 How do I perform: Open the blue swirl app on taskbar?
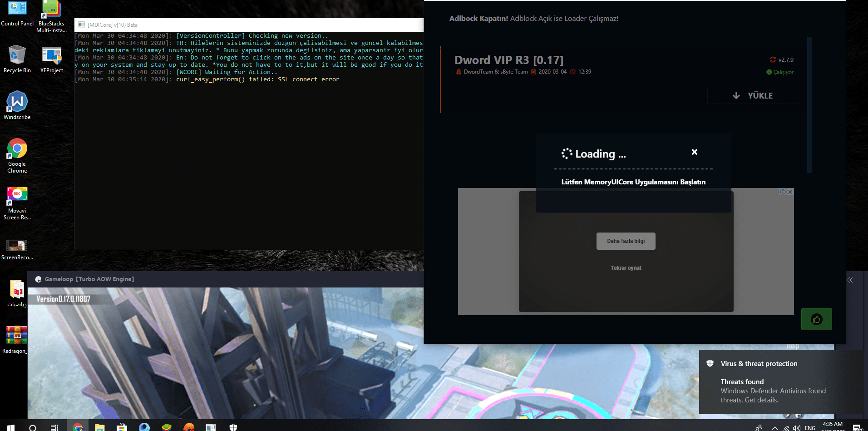(x=144, y=427)
